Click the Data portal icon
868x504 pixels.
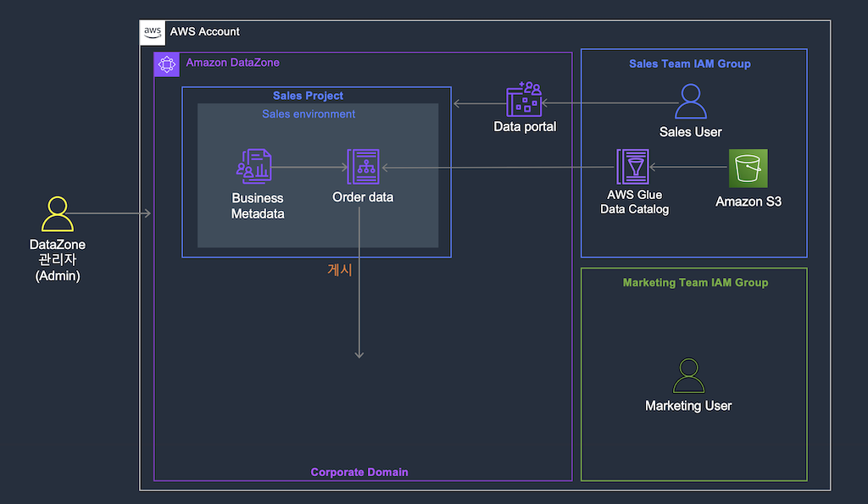(x=524, y=100)
